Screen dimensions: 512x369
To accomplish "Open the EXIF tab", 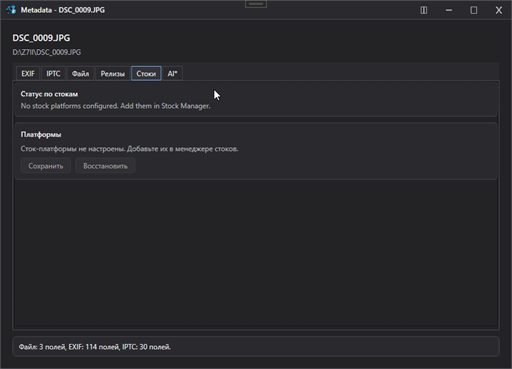I will [x=28, y=74].
